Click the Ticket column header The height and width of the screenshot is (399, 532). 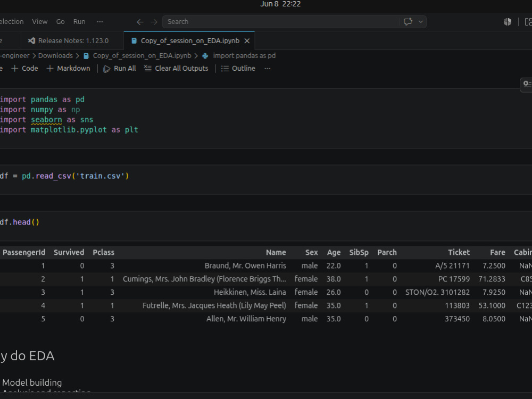click(459, 252)
